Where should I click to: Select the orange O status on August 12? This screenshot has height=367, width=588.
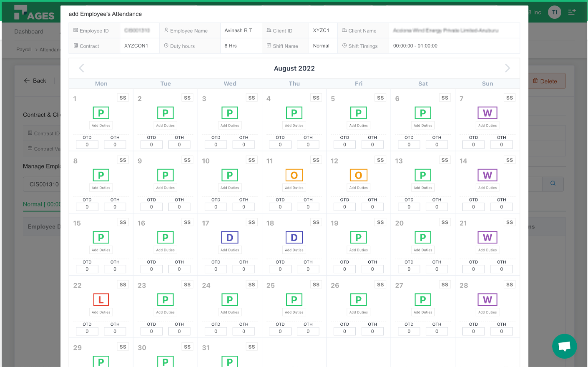click(x=358, y=175)
